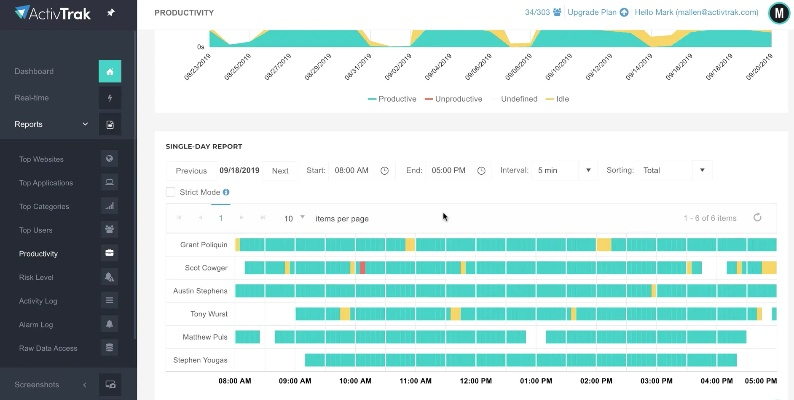Click the refresh icon in the report grid
Viewport: 794px width, 400px height.
757,217
